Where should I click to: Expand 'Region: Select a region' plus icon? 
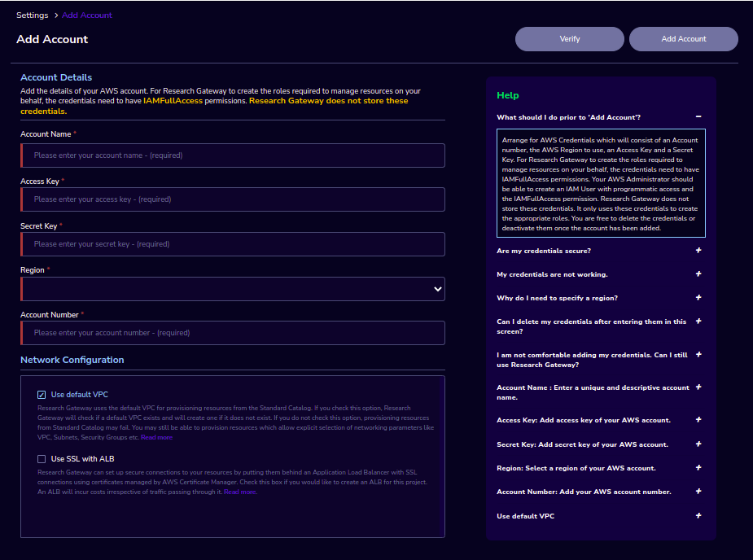[698, 467]
